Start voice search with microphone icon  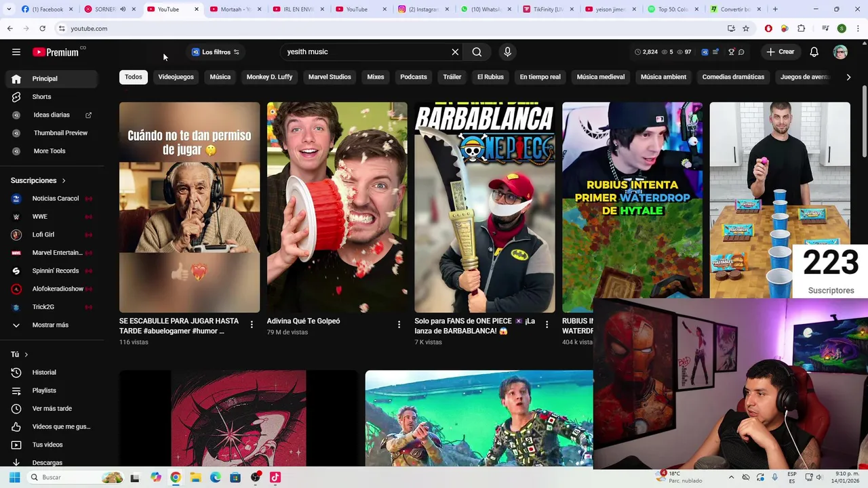(x=507, y=52)
